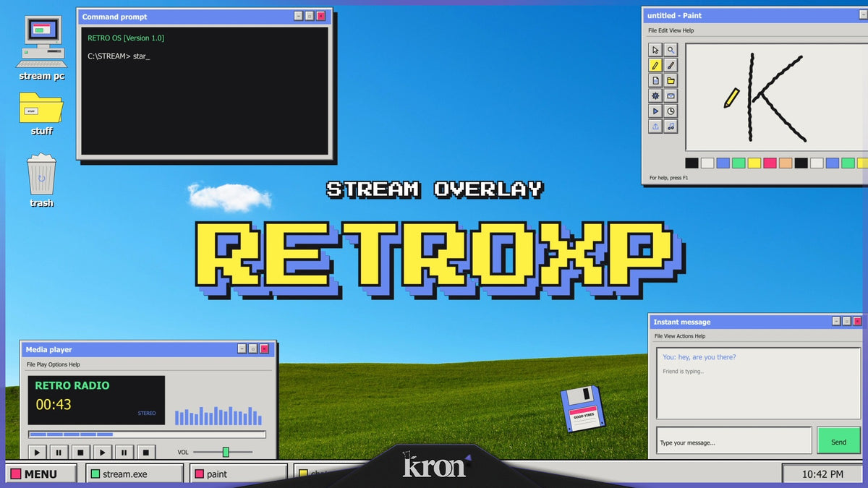Viewport: 868px width, 488px height.
Task: Click the stop button nearest the VOL label
Action: tap(145, 453)
